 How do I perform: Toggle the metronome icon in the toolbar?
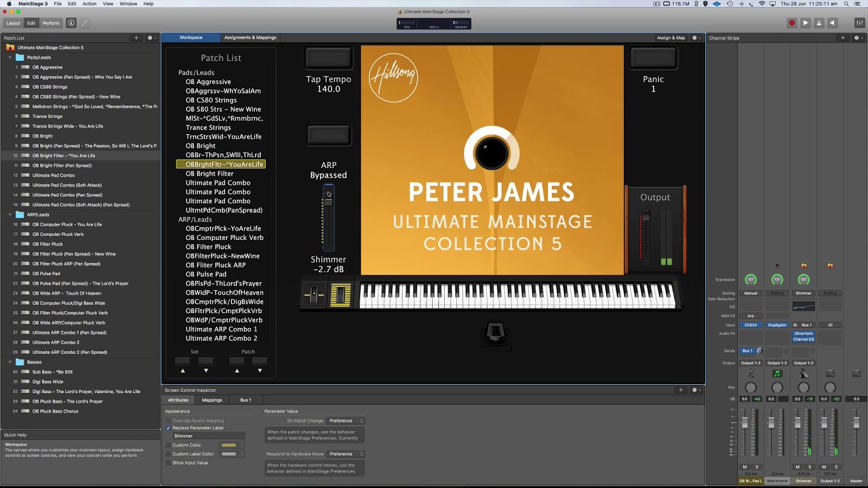819,23
